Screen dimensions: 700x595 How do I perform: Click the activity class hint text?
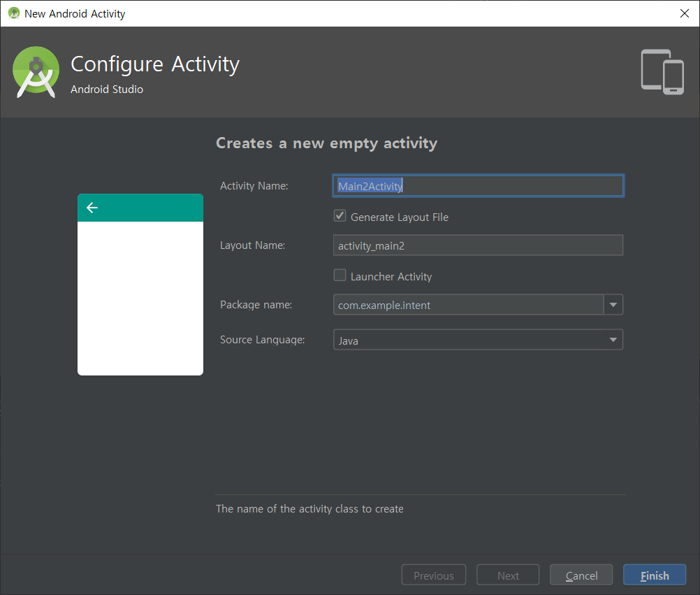click(x=309, y=509)
